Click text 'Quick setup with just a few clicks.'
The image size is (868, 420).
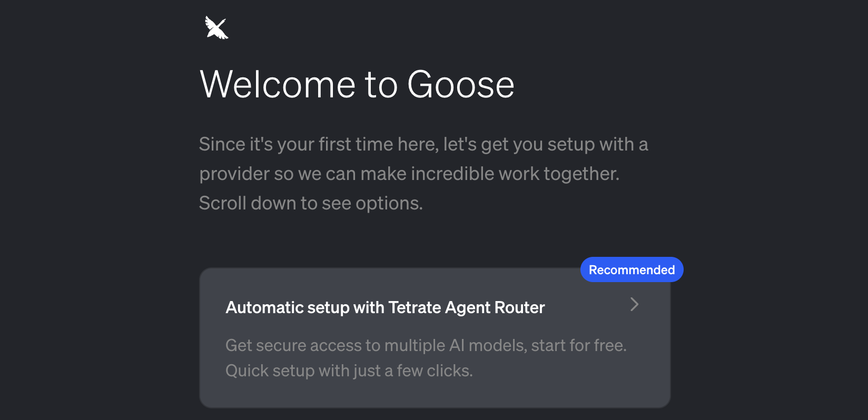[x=349, y=371]
